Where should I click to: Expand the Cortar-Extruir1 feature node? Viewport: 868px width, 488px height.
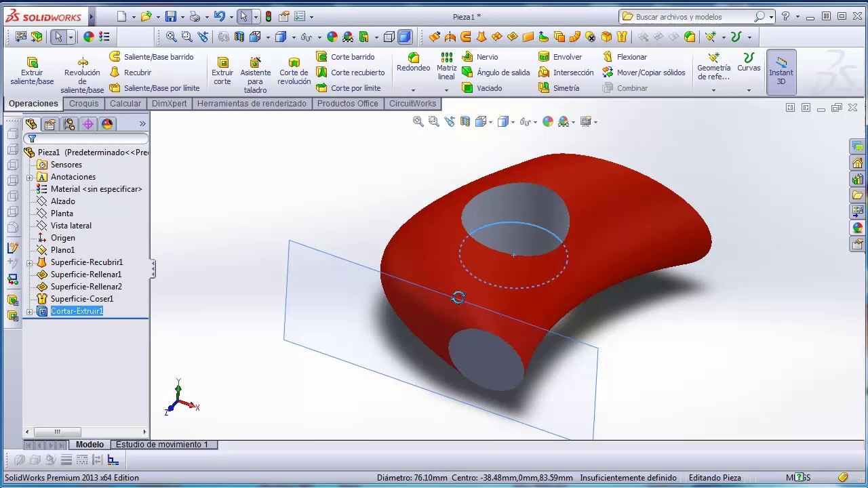tap(30, 312)
